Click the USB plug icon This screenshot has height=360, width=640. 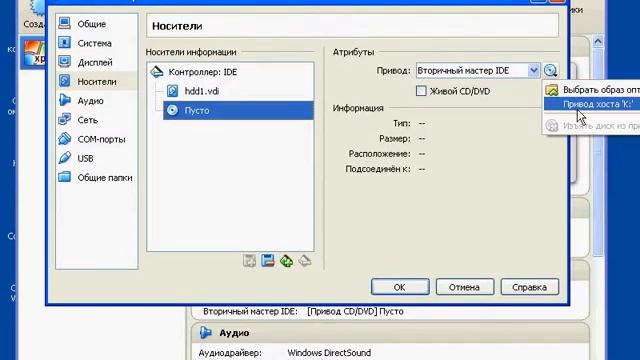pyautogui.click(x=64, y=157)
